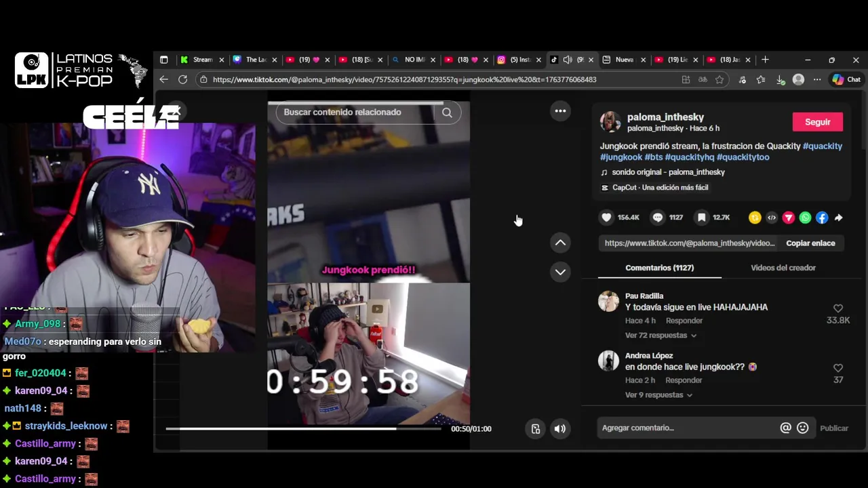Close the Stream browser tab
The height and width of the screenshot is (488, 868).
click(x=221, y=60)
